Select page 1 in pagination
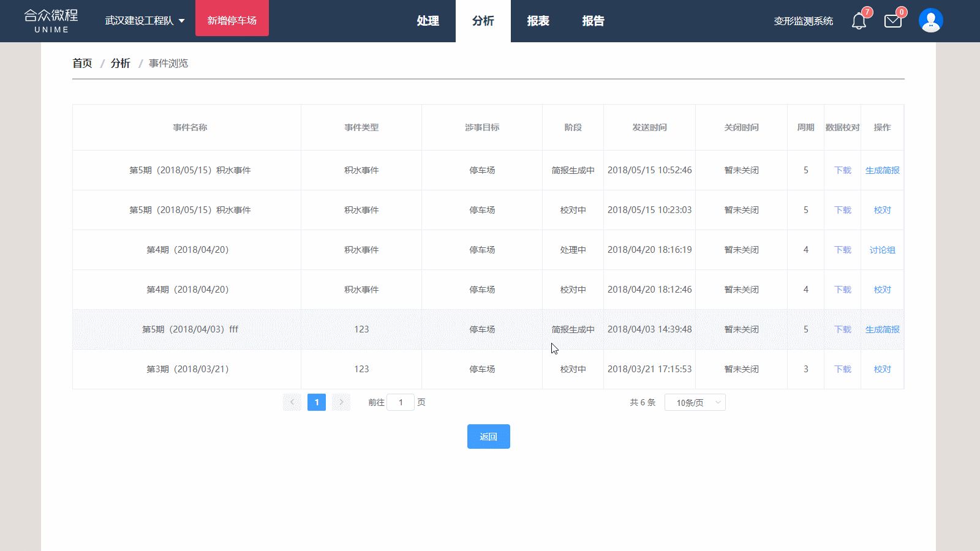 317,402
